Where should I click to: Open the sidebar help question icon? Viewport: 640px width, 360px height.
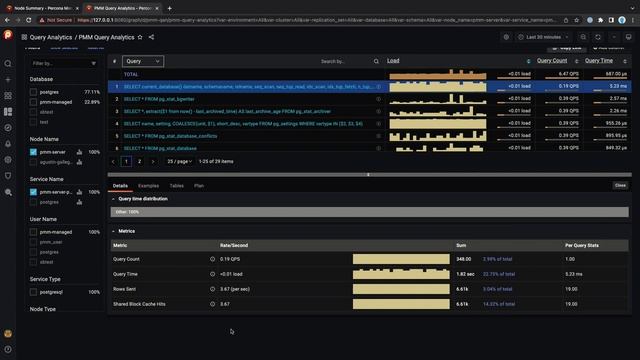click(x=8, y=349)
